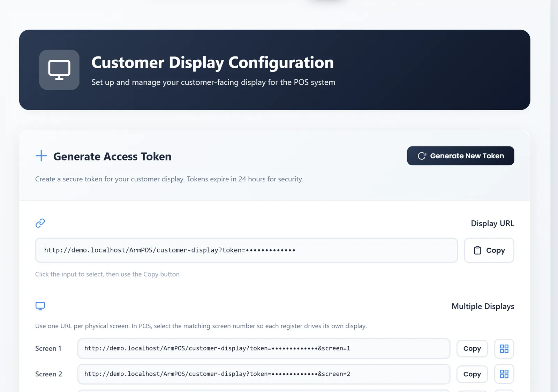
Task: Click the Screen 1 label
Action: (48, 348)
